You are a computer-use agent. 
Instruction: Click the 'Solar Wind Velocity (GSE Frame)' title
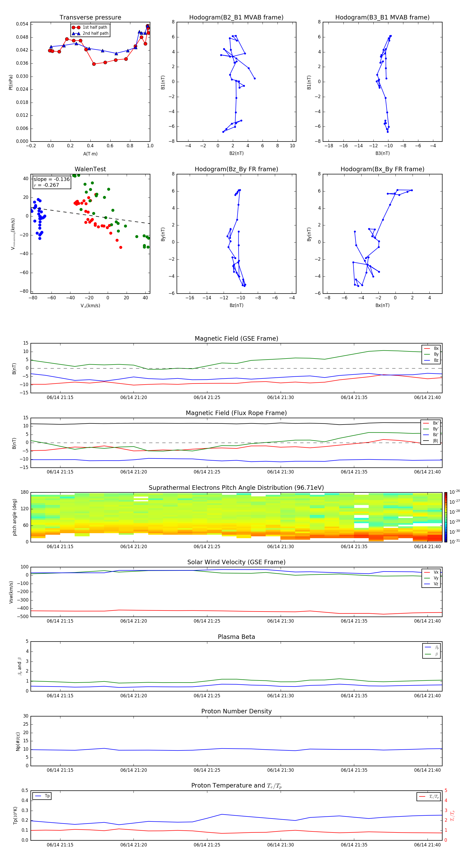point(236,562)
